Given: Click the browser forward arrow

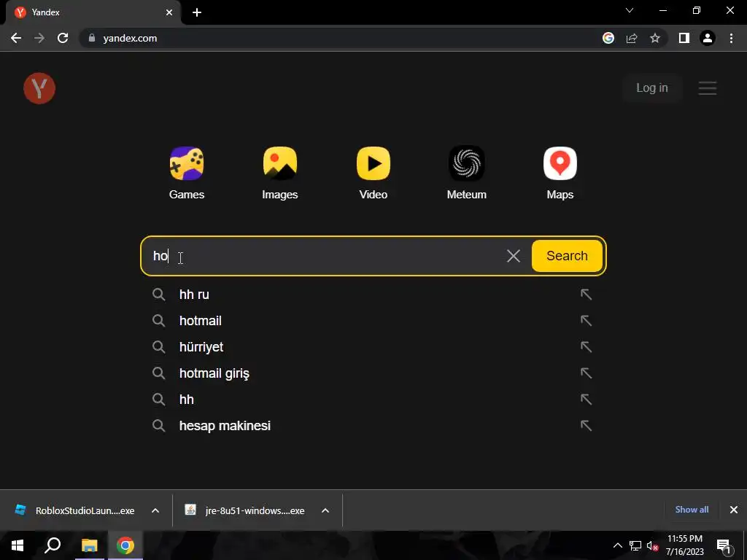Looking at the screenshot, I should (39, 38).
